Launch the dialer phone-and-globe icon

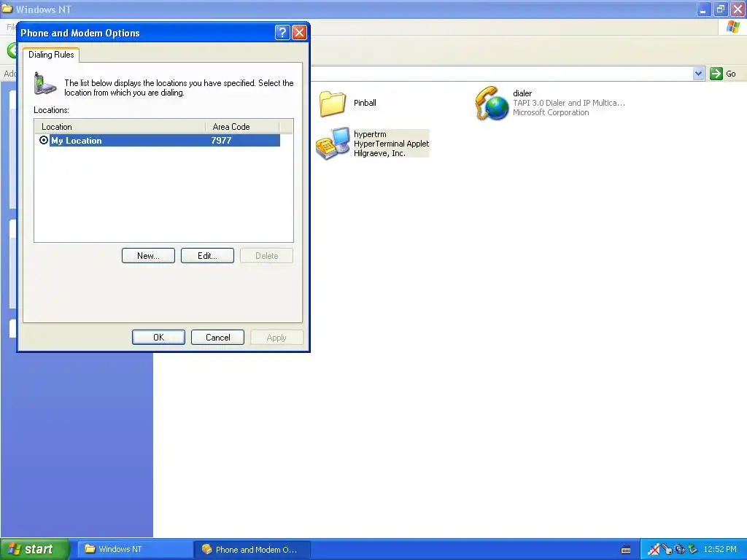pyautogui.click(x=492, y=104)
